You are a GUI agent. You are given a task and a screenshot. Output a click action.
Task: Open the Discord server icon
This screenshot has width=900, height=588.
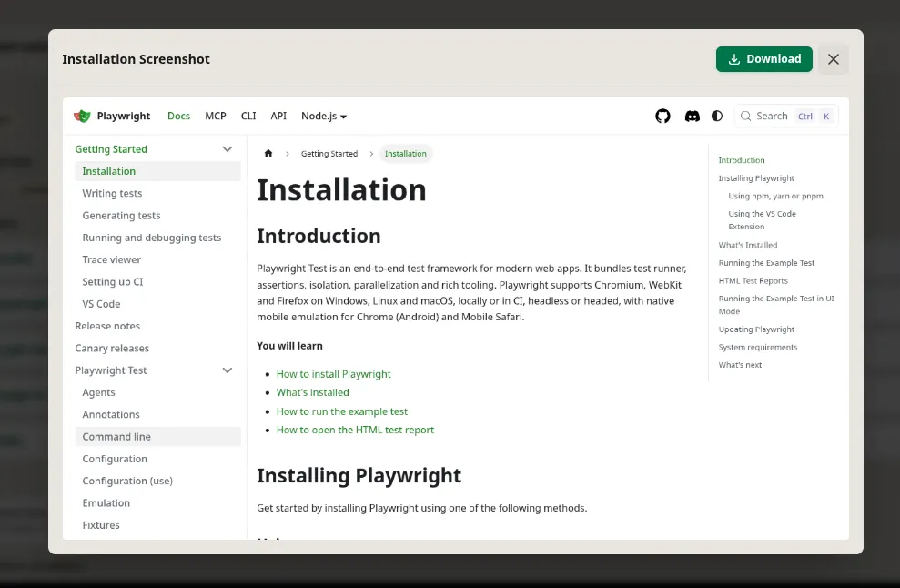click(x=693, y=116)
